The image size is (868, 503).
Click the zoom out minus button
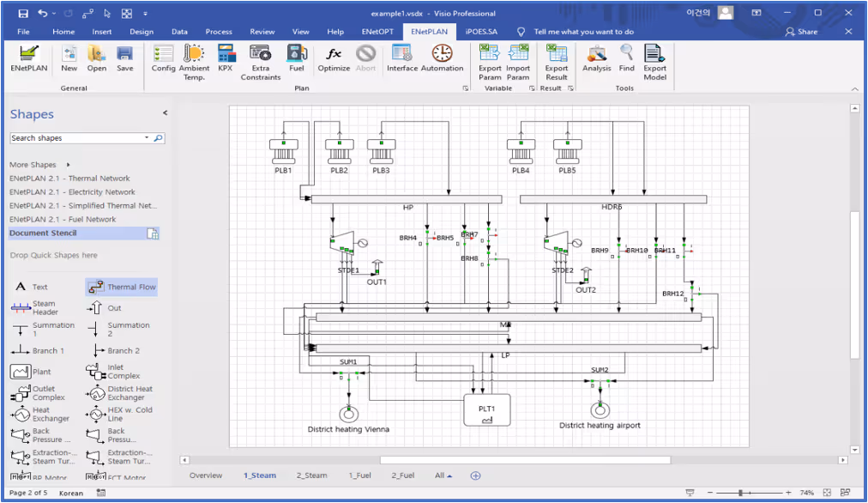click(x=709, y=493)
